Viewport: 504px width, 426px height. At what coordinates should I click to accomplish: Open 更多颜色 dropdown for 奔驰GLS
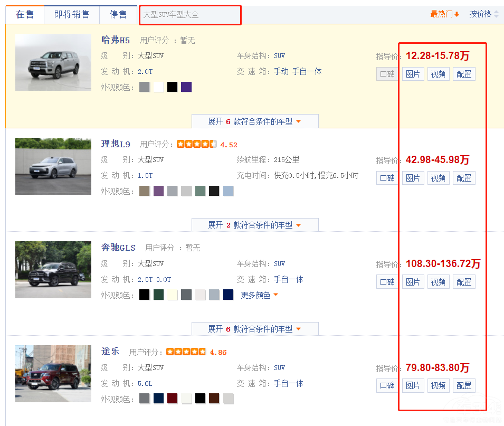tap(259, 295)
